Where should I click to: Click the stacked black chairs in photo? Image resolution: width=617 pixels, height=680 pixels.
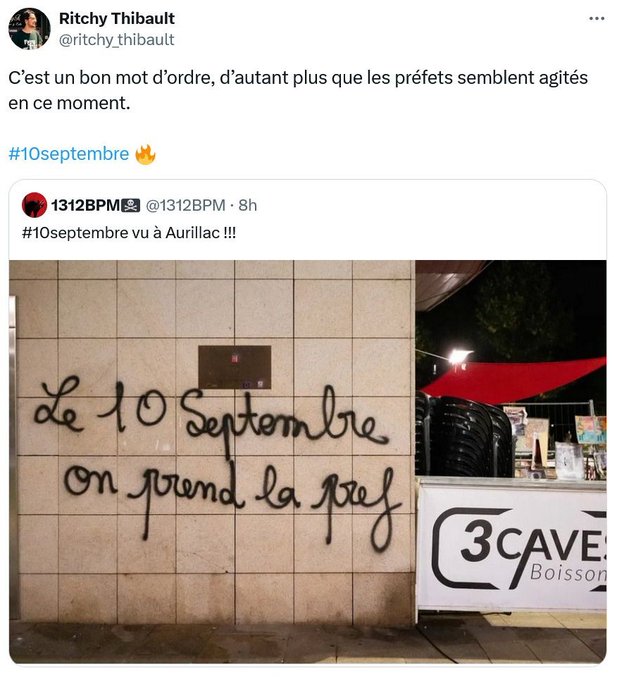[463, 436]
